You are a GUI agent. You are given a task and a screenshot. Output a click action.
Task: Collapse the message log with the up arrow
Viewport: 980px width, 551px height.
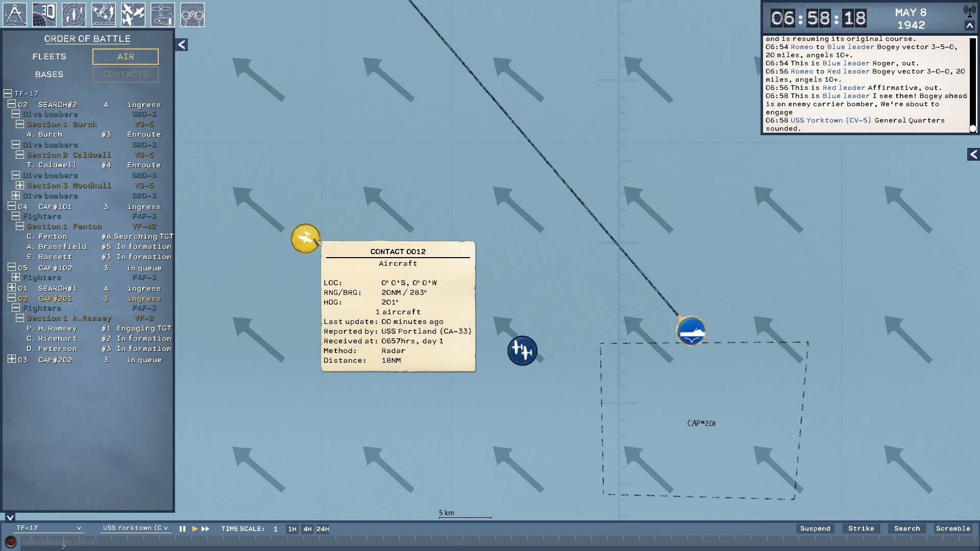click(x=969, y=26)
